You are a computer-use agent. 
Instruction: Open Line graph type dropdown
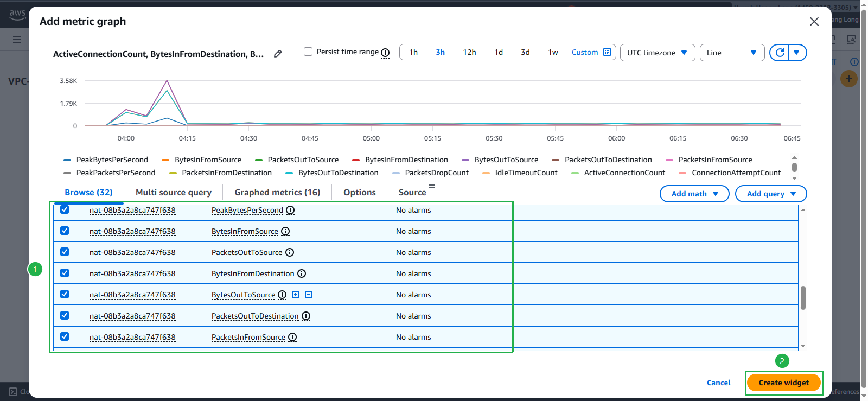(x=732, y=53)
